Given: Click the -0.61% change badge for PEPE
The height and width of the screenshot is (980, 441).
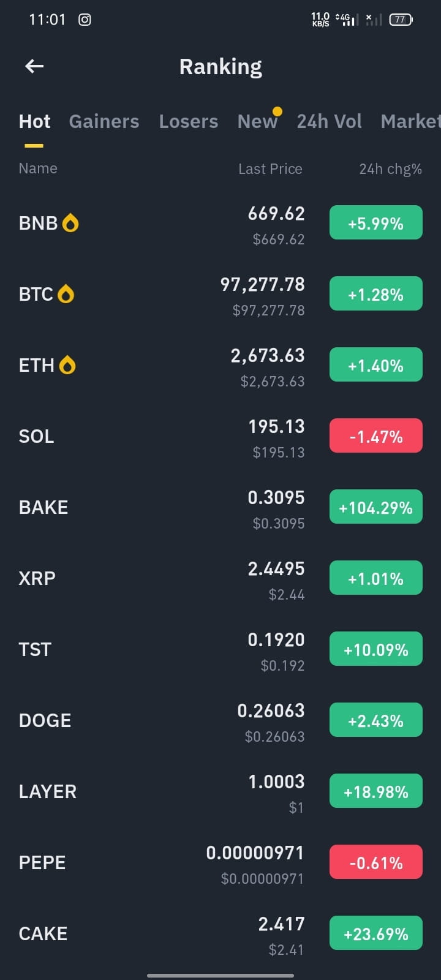Looking at the screenshot, I should [x=376, y=862].
